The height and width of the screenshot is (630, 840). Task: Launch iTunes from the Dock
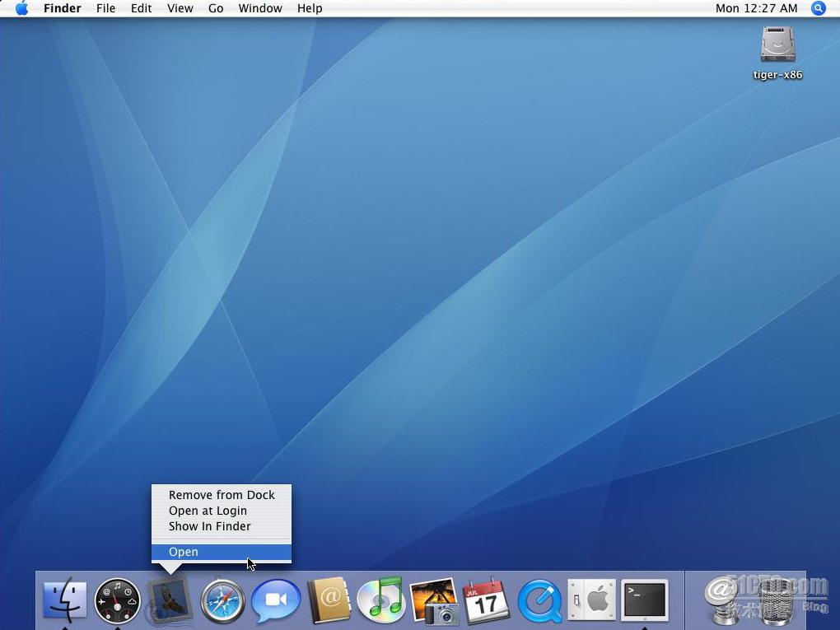click(x=381, y=600)
